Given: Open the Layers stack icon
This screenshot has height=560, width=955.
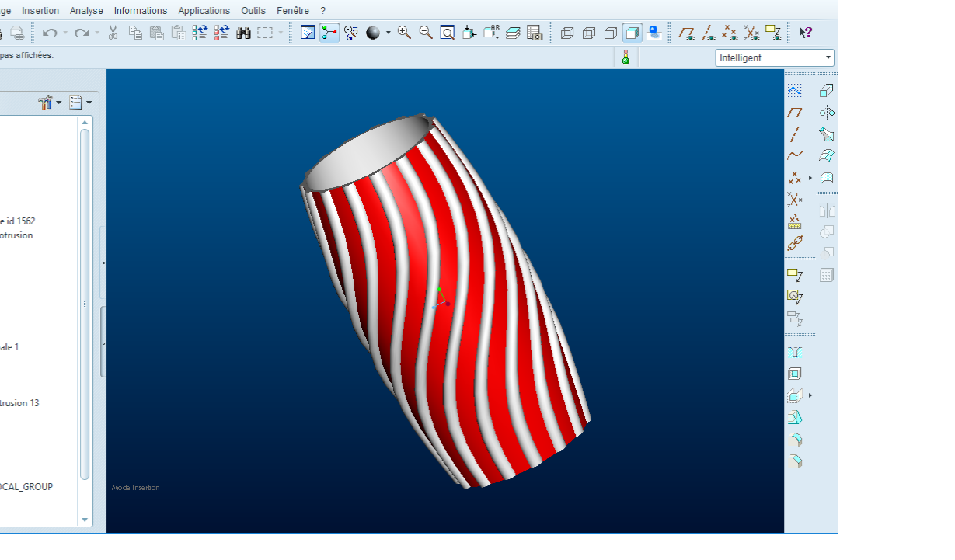Looking at the screenshot, I should (x=513, y=33).
